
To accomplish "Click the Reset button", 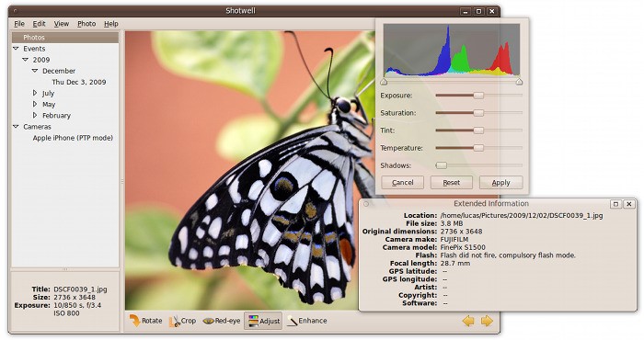I will tap(452, 183).
